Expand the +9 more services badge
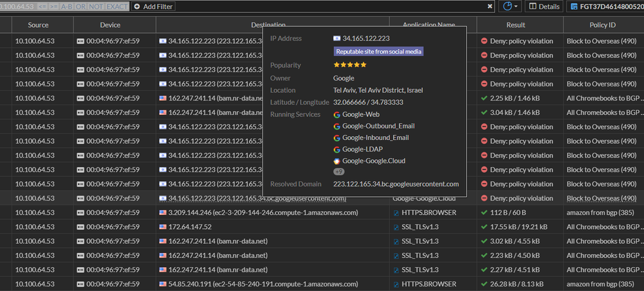 pos(339,172)
